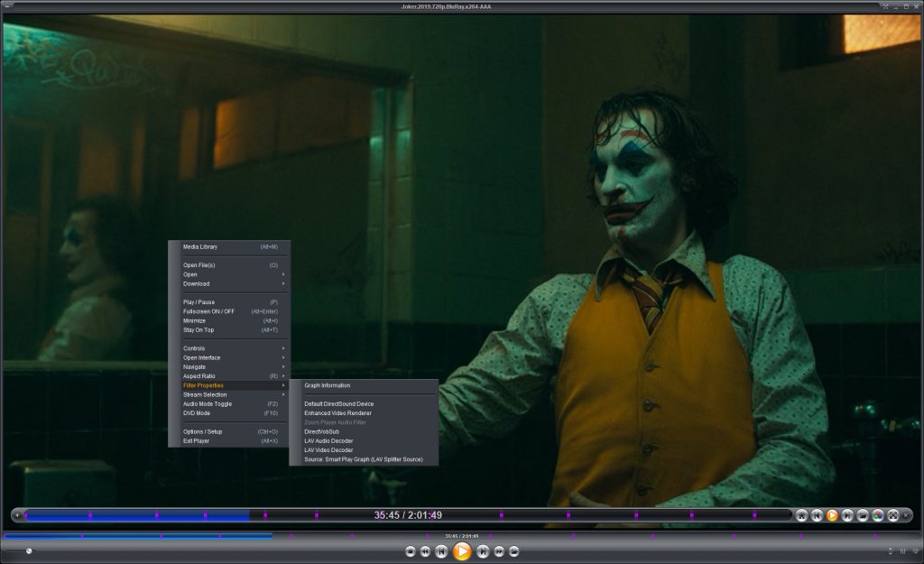Skip to previous track in the bottom control bar
Viewport: 924px width, 564px height.
(440, 551)
